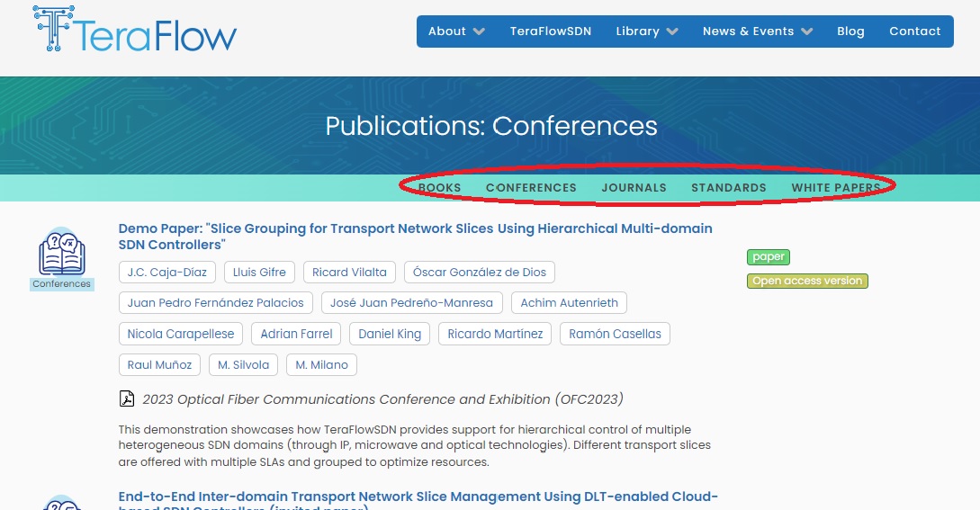The image size is (980, 510).
Task: Select author Juan Pedro Fernández Palacios
Action: 216,302
